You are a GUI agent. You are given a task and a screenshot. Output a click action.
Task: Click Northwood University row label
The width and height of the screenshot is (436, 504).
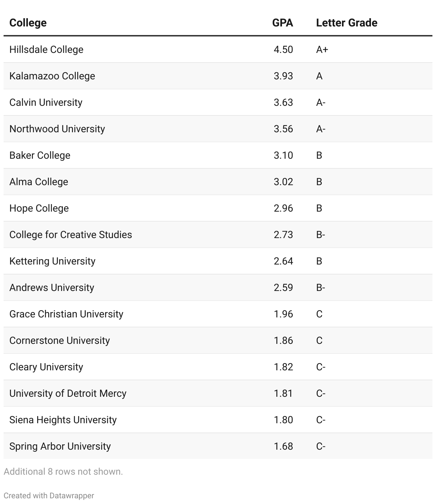pos(57,129)
